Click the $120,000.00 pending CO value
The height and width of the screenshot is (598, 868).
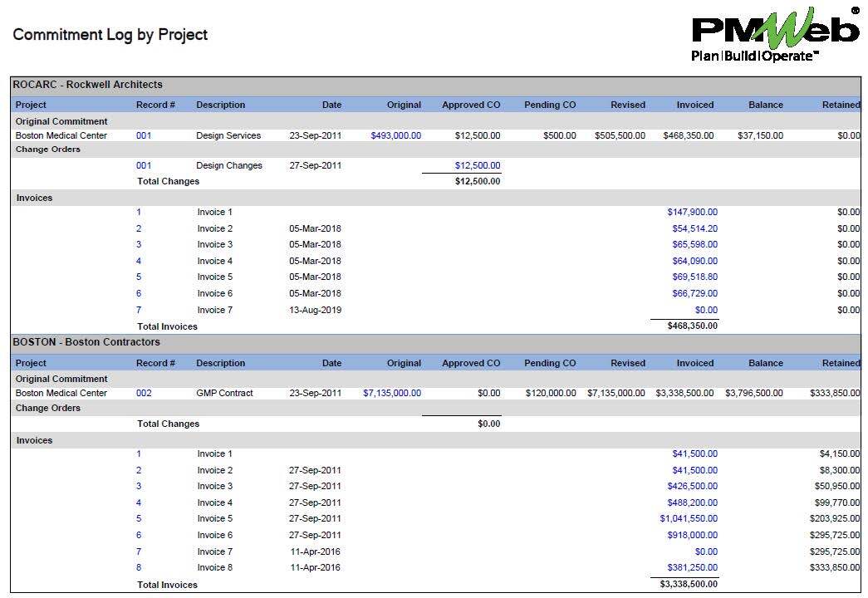coord(551,393)
